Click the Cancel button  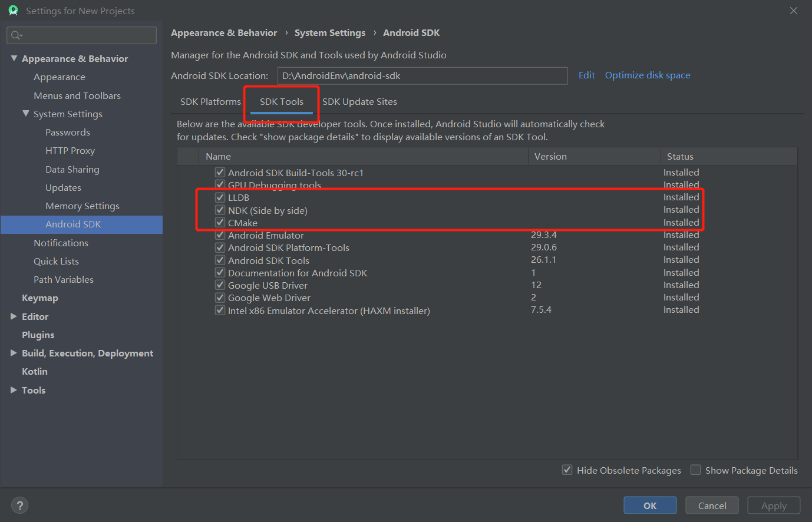click(x=712, y=506)
